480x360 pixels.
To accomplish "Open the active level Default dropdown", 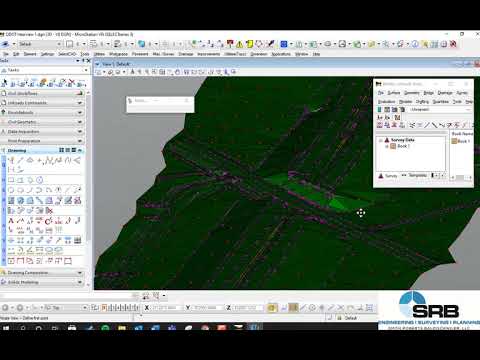I will (x=39, y=44).
